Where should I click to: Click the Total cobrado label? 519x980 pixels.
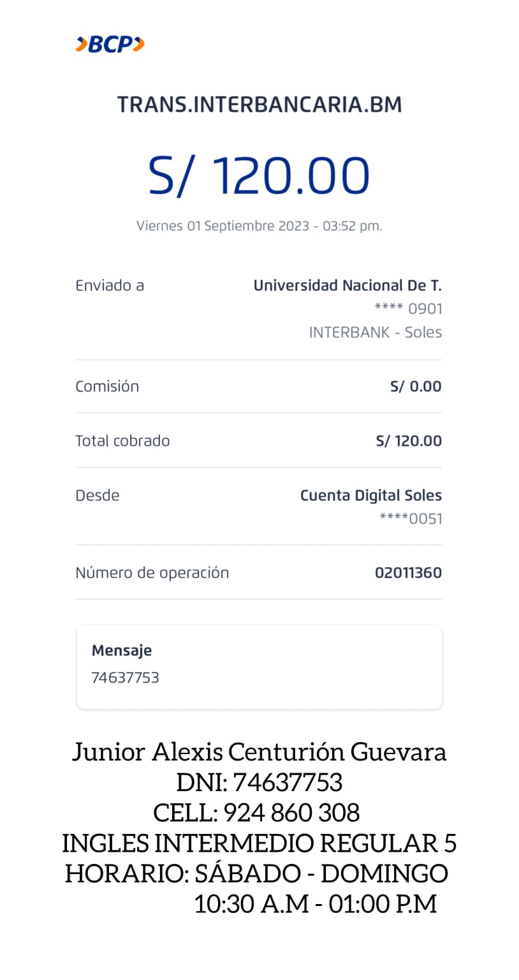[x=122, y=441]
